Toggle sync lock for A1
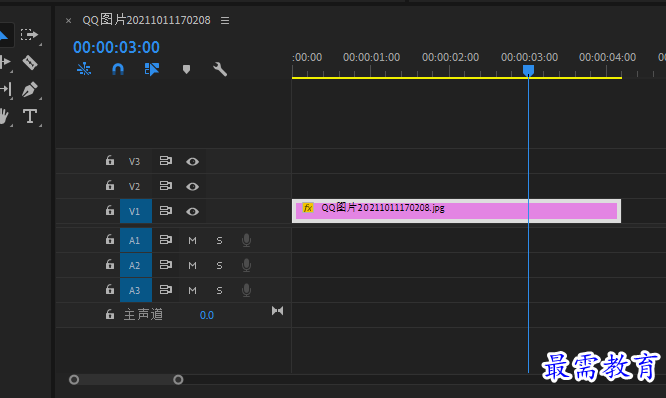This screenshot has width=666, height=398. tap(166, 240)
